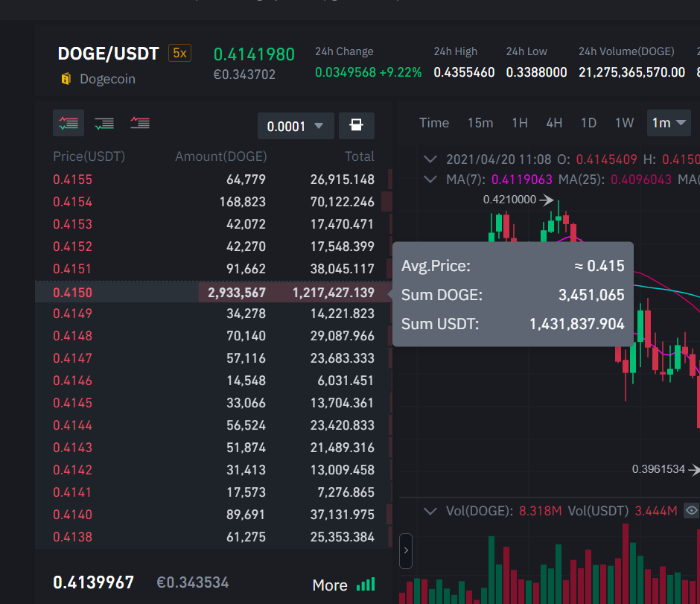700x604 pixels.
Task: Show combined order book view icon
Action: pyautogui.click(x=69, y=123)
